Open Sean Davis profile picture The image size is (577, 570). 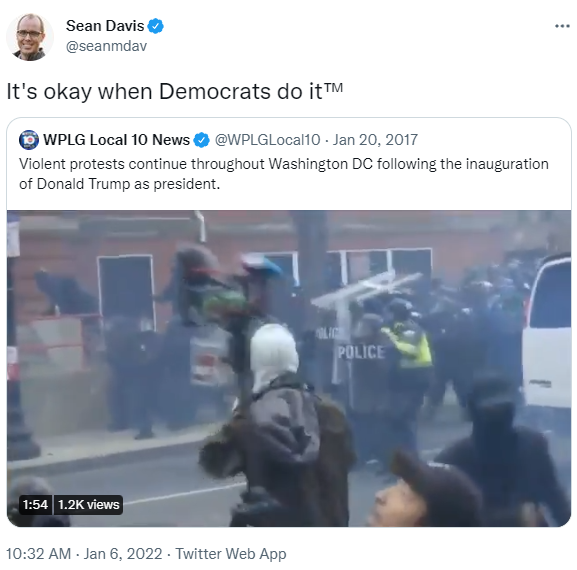click(x=30, y=37)
